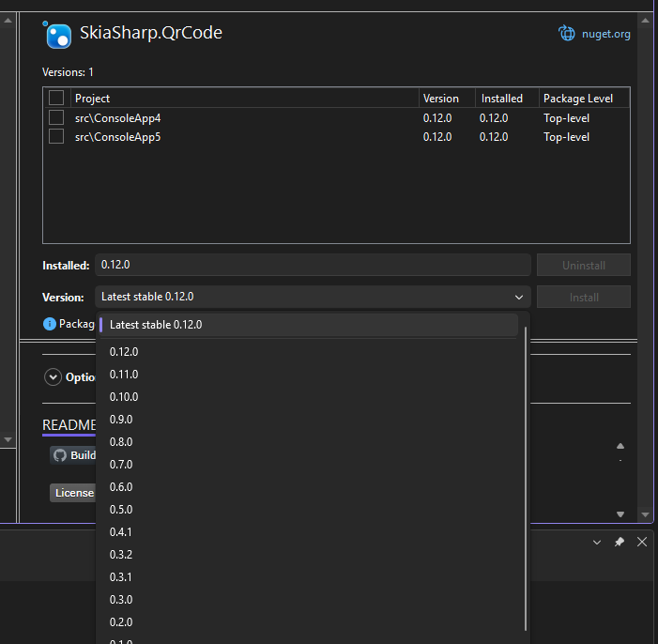The height and width of the screenshot is (644, 658).
Task: Click the version dropdown list scrollbar
Action: [525, 479]
